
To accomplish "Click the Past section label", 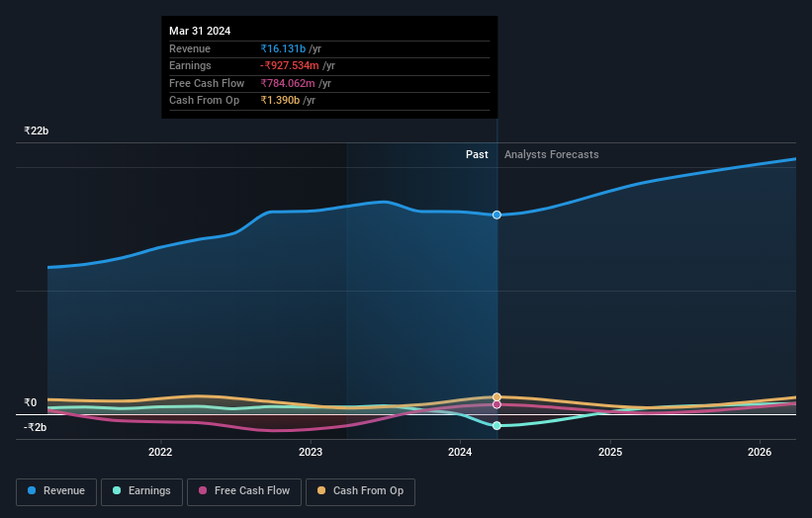I will pyautogui.click(x=477, y=155).
